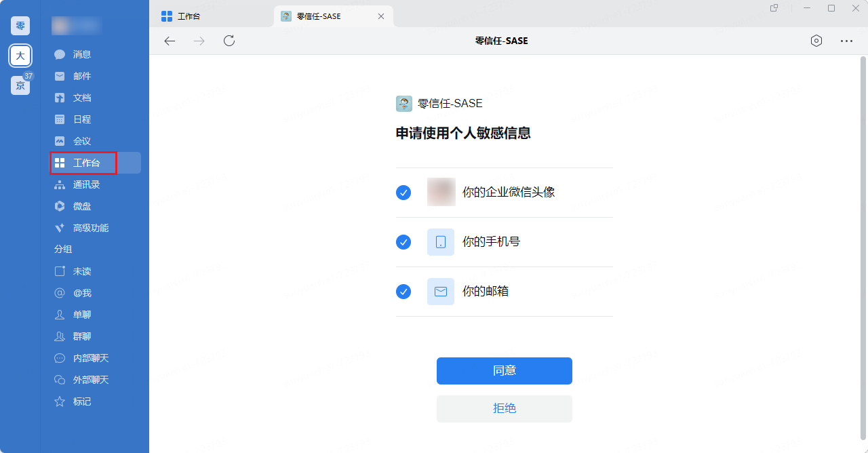Click the mailbox envelope icon
The width and height of the screenshot is (868, 453).
pos(441,292)
